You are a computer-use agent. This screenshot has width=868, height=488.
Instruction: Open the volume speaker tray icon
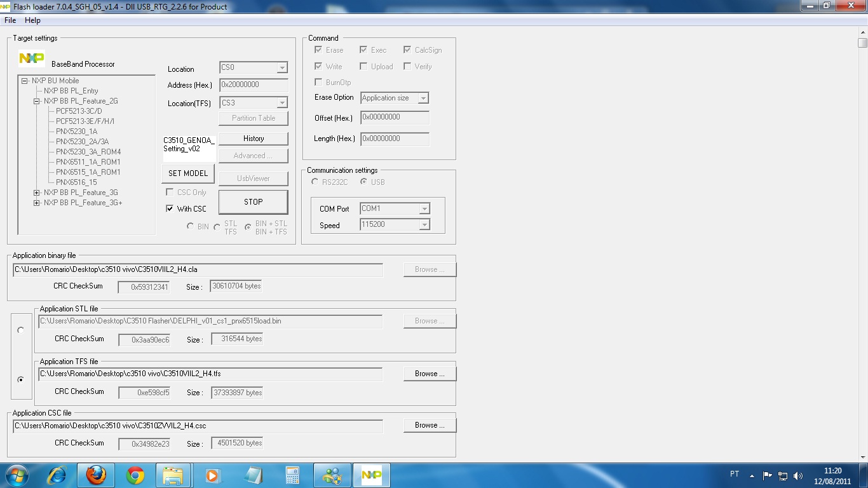pos(798,475)
